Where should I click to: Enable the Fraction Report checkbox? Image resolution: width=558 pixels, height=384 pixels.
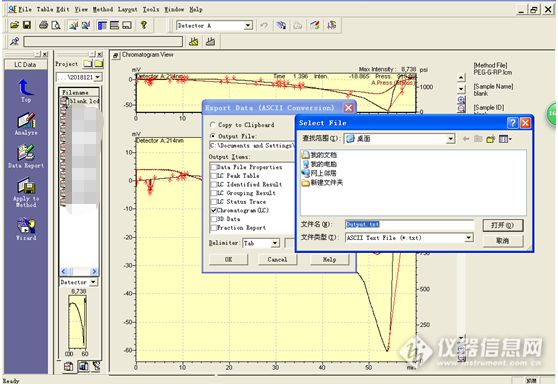[x=214, y=228]
